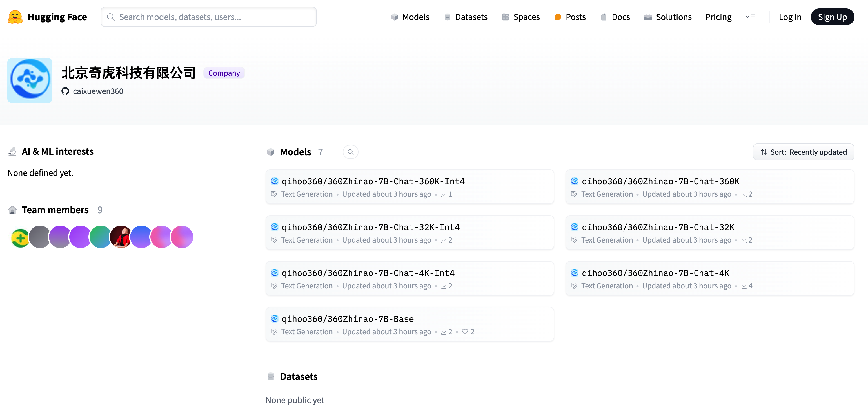Open Posts in top navigation
This screenshot has width=868, height=413.
[570, 17]
